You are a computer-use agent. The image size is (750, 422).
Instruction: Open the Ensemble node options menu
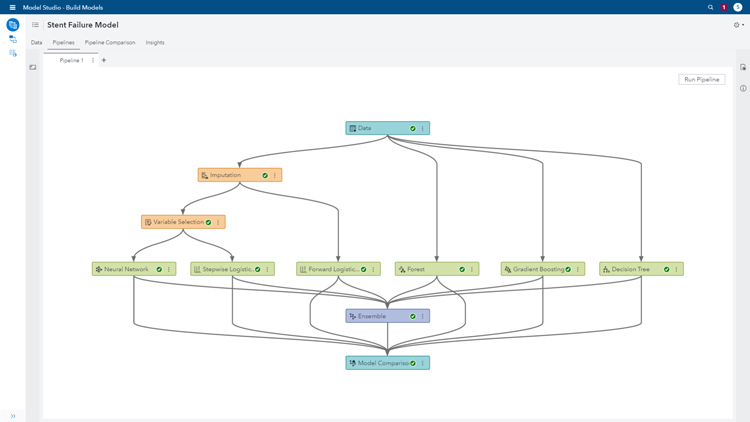point(423,316)
